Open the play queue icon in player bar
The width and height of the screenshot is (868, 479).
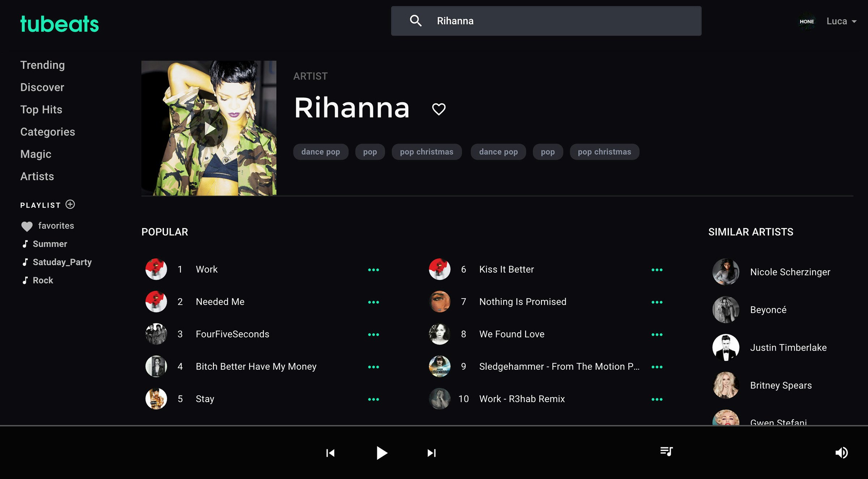667,451
